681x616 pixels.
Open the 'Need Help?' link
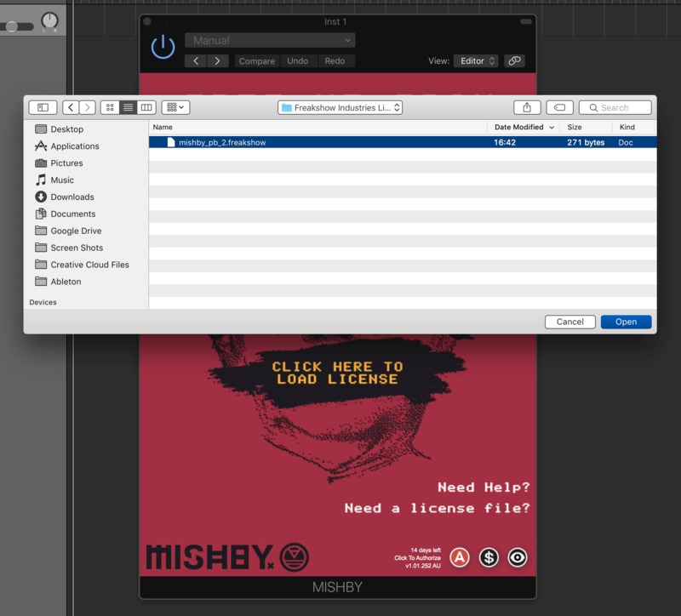[484, 487]
